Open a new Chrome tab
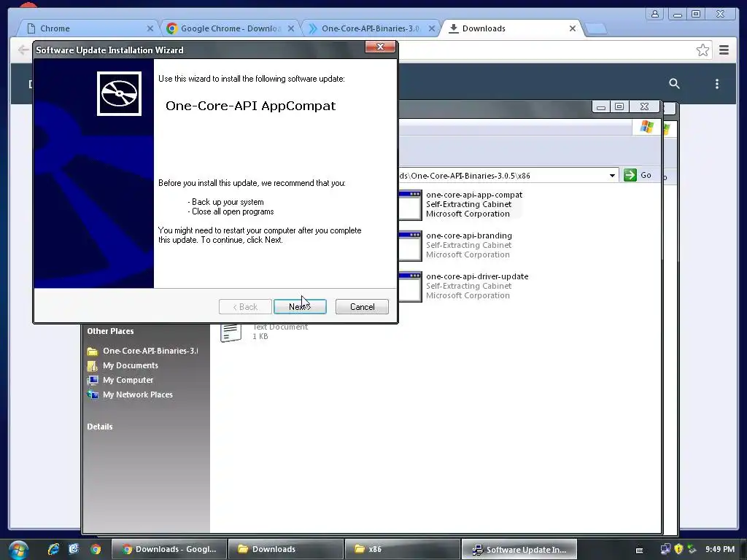This screenshot has height=560, width=747. coord(595,29)
